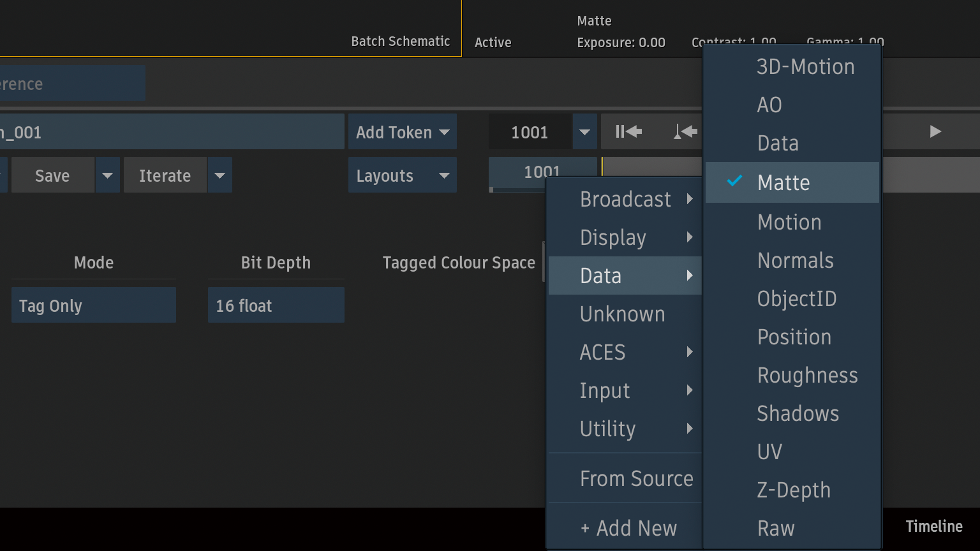Screen dimensions: 980x551
Task: Pick From Source in the colour space menu
Action: (x=635, y=479)
